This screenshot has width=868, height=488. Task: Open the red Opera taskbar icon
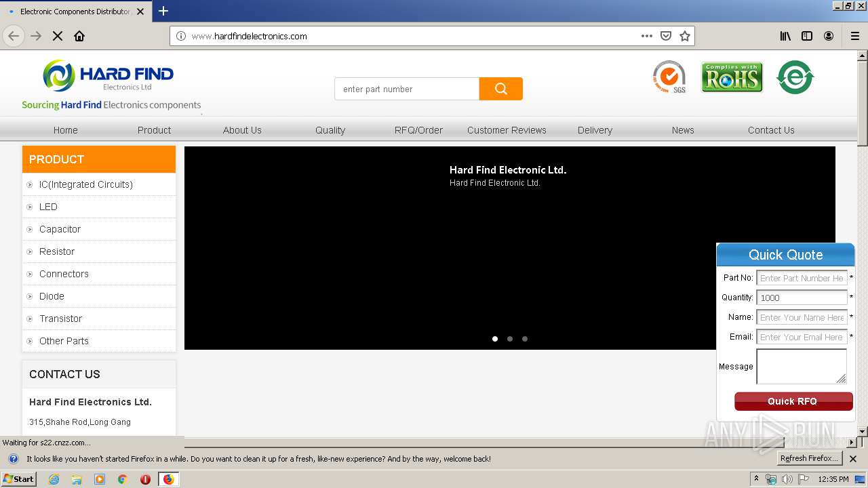(145, 479)
